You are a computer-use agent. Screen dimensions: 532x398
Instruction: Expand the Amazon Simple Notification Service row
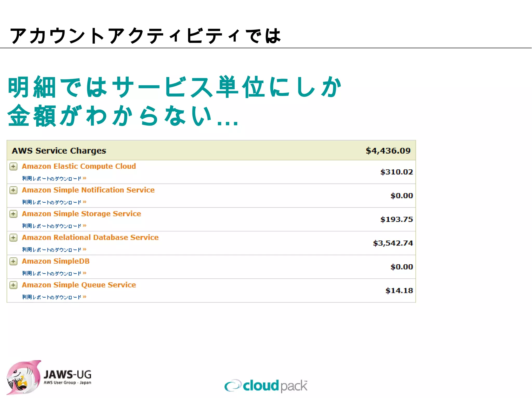14,190
